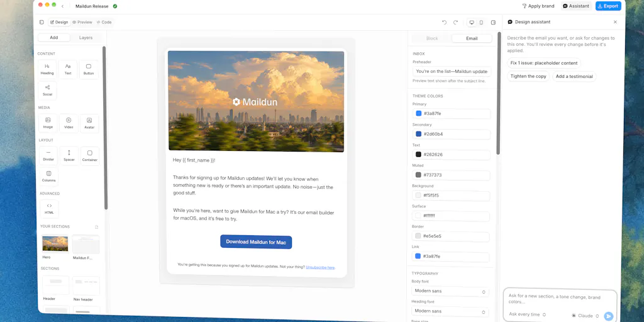Click Download Maildun for Mac button

(x=256, y=242)
